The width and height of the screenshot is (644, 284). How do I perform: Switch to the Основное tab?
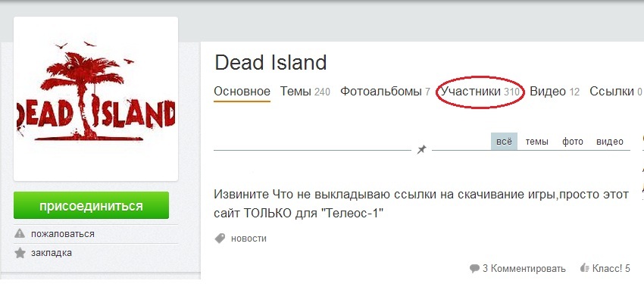[x=242, y=92]
